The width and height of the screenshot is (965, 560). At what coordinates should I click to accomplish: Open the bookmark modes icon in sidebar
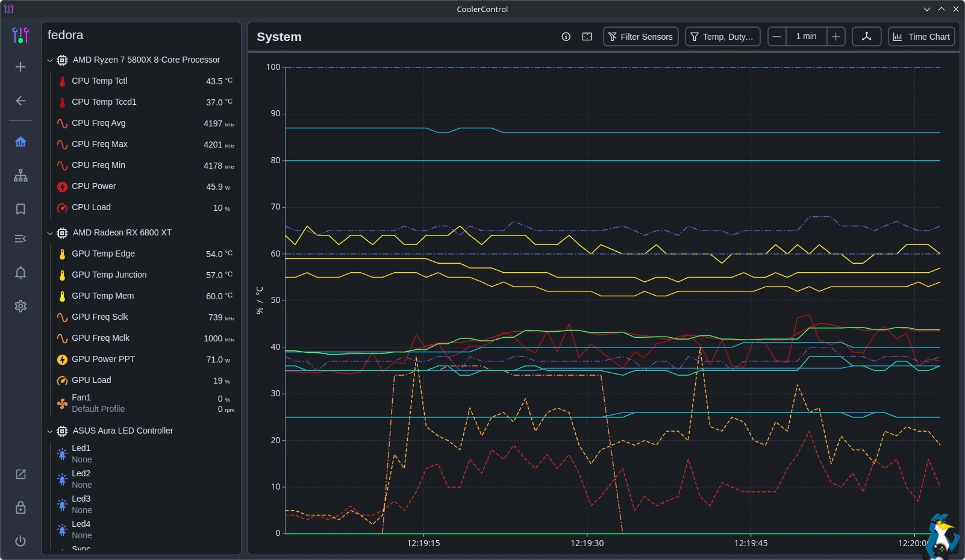[x=20, y=209]
